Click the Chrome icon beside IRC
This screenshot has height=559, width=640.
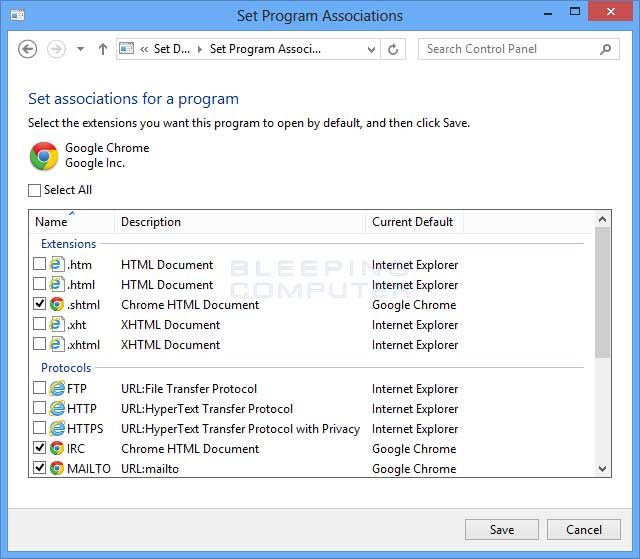point(57,448)
